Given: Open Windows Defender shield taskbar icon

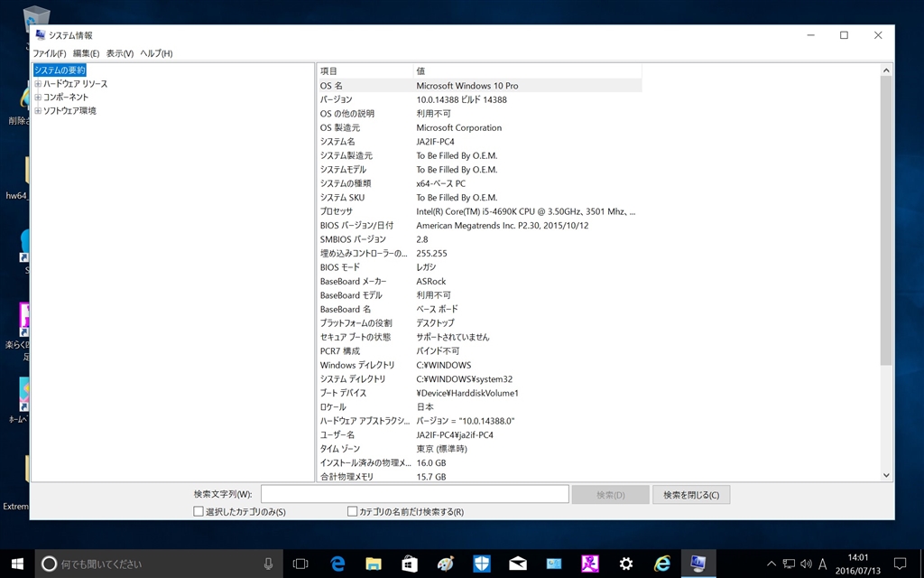Looking at the screenshot, I should 482,564.
